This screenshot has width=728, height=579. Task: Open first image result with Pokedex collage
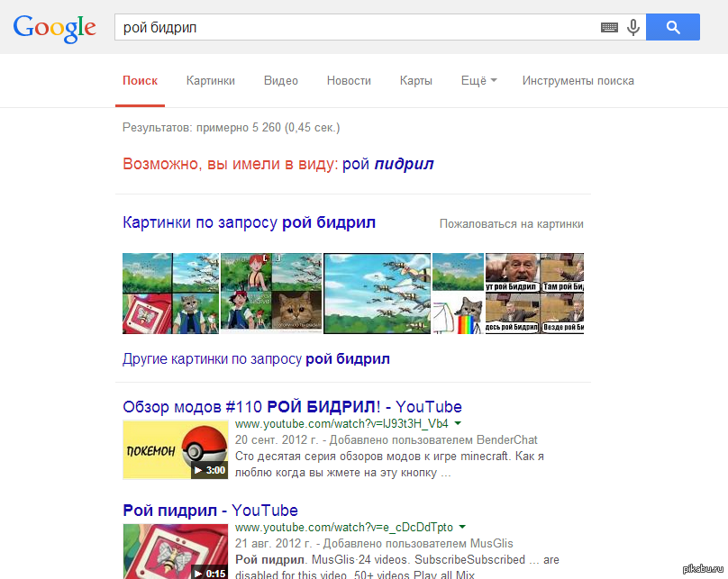point(170,294)
